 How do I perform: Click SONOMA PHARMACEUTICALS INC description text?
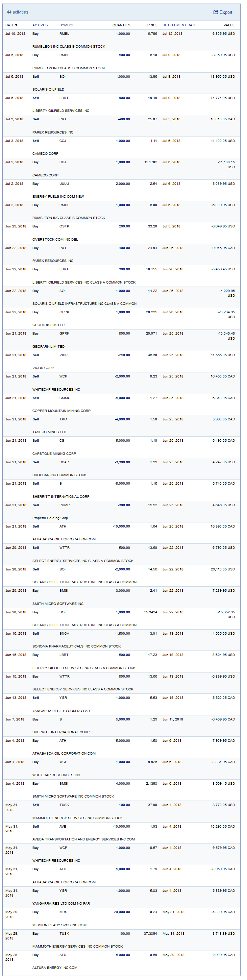76,646
